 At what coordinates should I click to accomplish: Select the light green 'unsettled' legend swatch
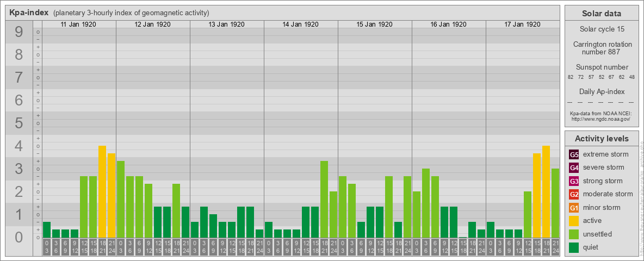[x=574, y=234]
